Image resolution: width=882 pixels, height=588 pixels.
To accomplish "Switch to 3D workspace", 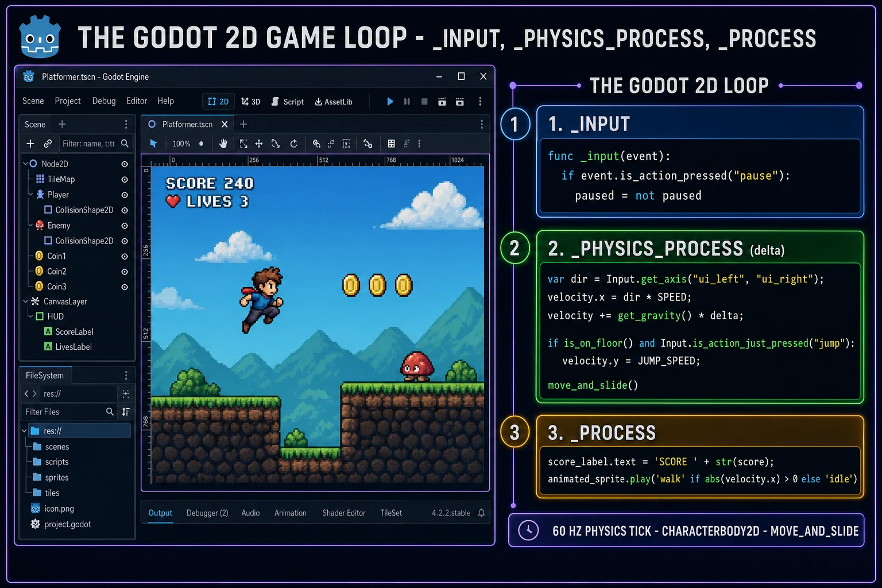I will coord(250,102).
